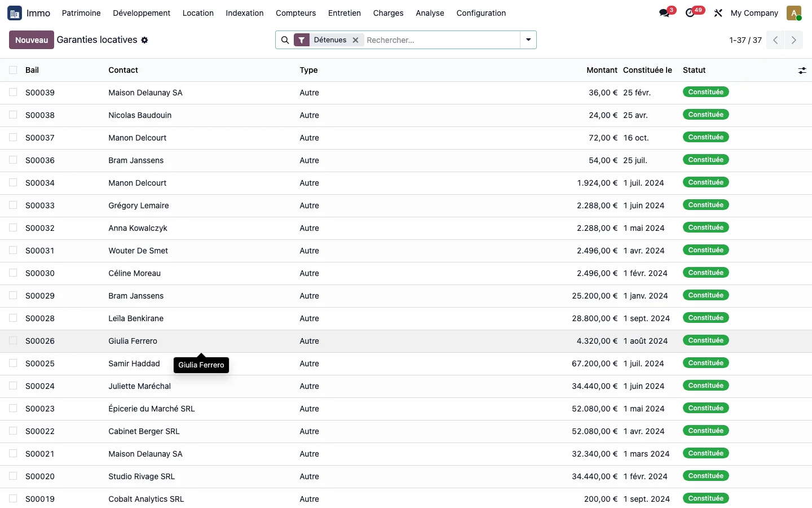Sort by the Montant column header
The width and height of the screenshot is (812, 508).
[x=602, y=70]
